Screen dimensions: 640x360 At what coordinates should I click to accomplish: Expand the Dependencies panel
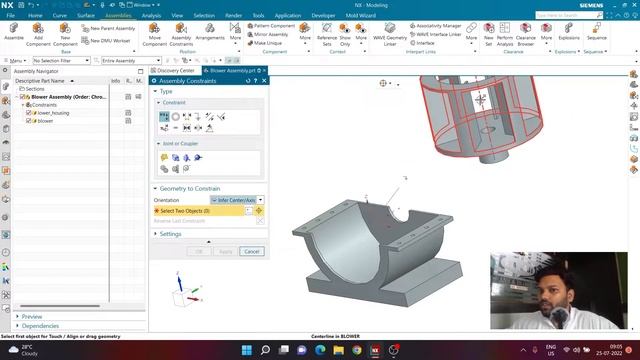(18, 326)
